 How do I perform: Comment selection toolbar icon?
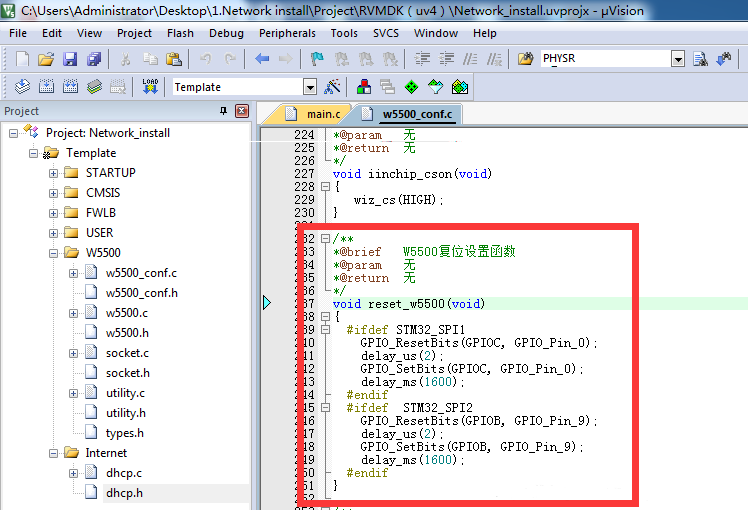(470, 59)
